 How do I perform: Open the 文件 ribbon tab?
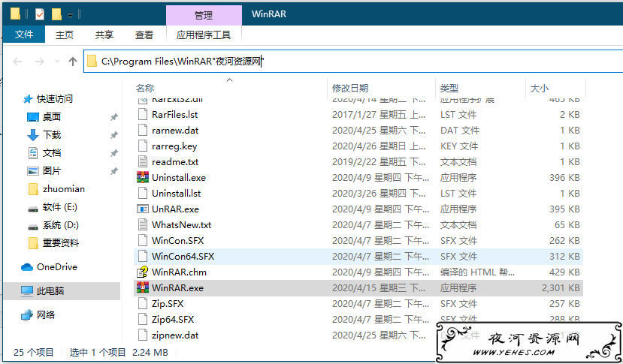[24, 35]
